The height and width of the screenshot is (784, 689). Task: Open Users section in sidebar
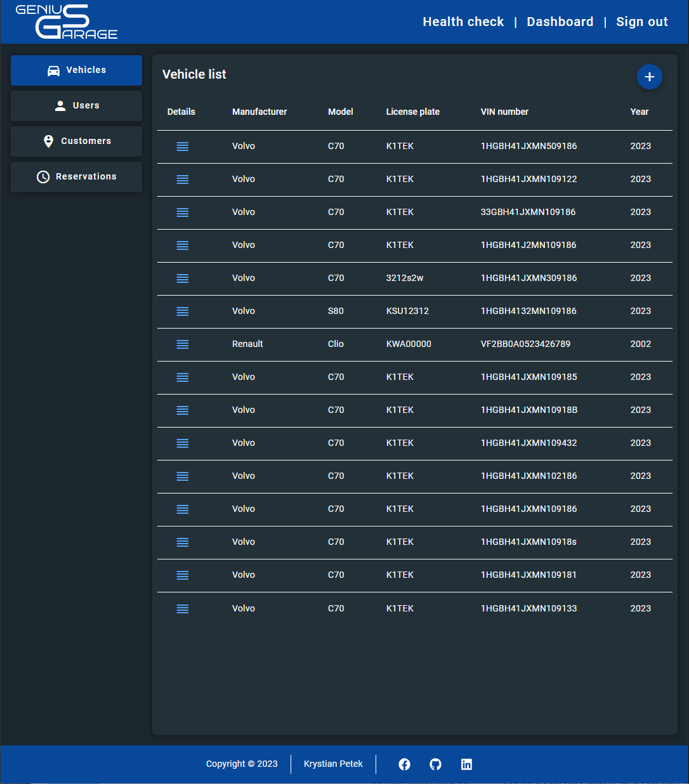pos(76,106)
